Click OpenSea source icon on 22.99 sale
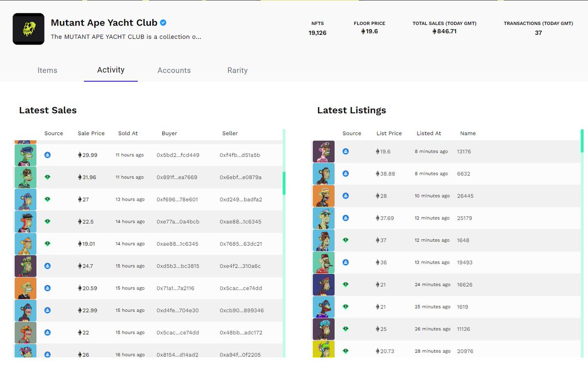588x378 pixels. 48,310
